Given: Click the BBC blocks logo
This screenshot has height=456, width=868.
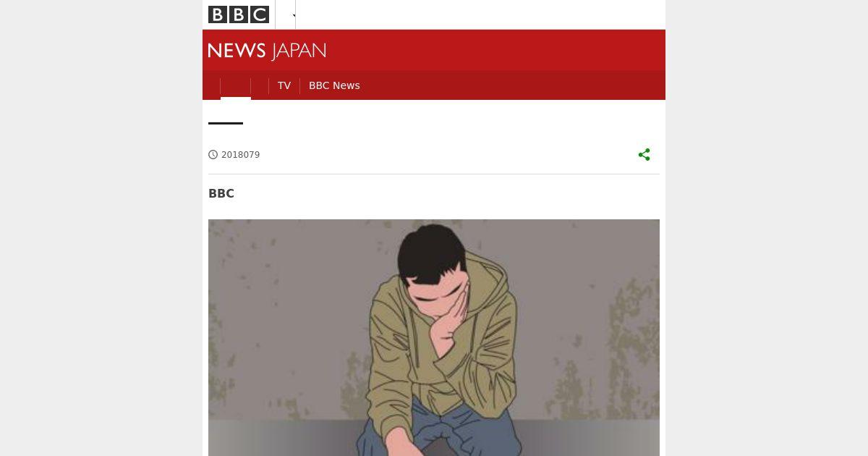Looking at the screenshot, I should [x=239, y=14].
